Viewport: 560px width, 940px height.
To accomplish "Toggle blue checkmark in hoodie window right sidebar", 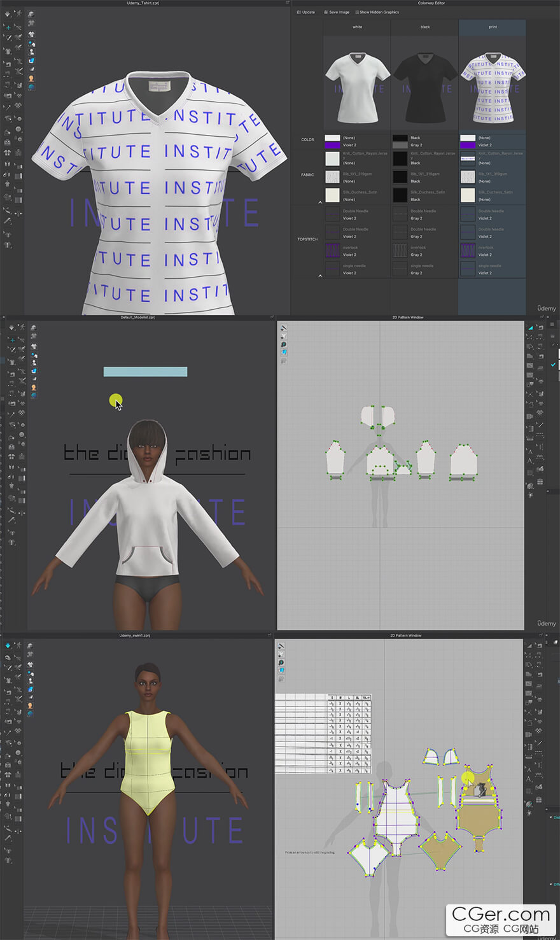I will [x=552, y=365].
